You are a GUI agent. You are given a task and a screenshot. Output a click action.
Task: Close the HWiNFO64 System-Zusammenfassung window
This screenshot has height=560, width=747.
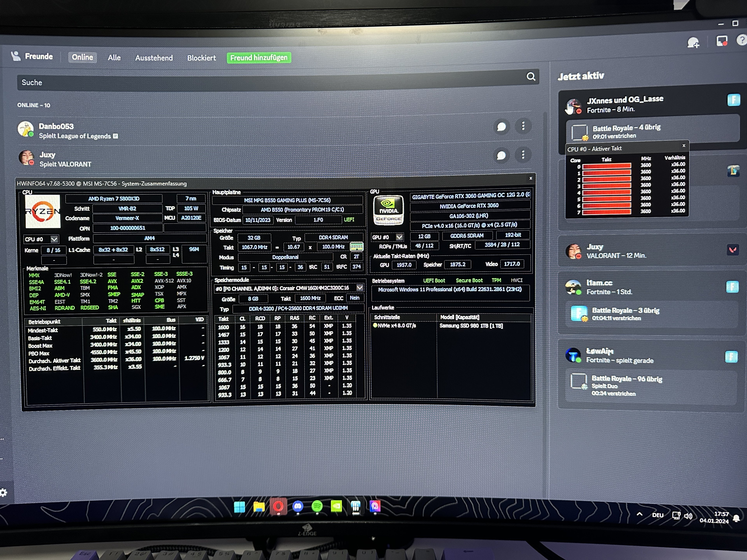(x=531, y=178)
